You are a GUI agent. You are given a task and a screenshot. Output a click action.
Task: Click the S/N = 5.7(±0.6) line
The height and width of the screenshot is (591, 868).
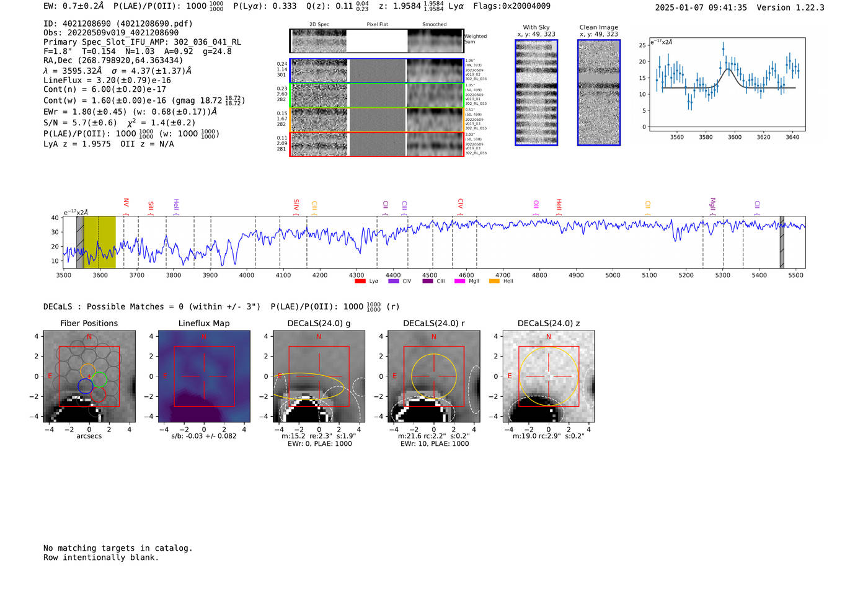coord(119,123)
